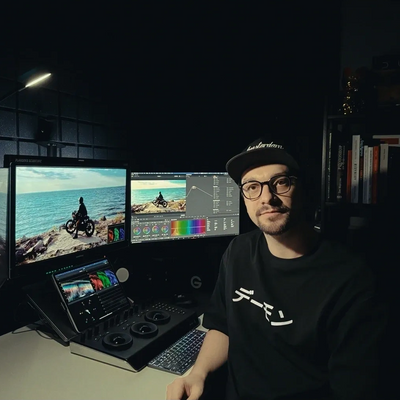Click the toolbar strip above the color wheels
Image resolution: width=400 pixels, height=400 pixels.
coord(151,221)
